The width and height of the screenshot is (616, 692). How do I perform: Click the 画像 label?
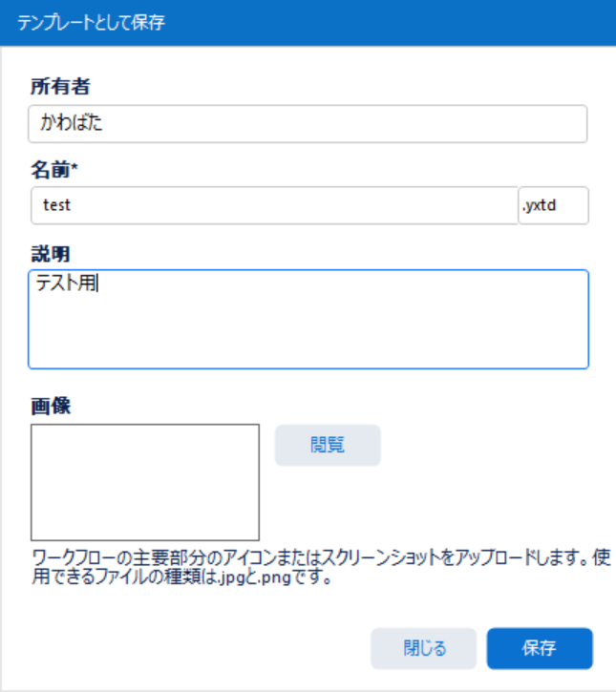click(x=51, y=406)
